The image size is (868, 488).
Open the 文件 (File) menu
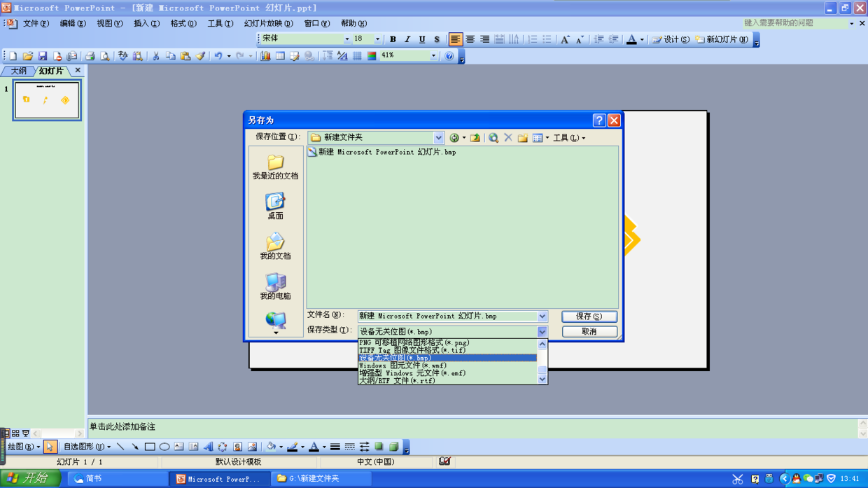coord(36,24)
